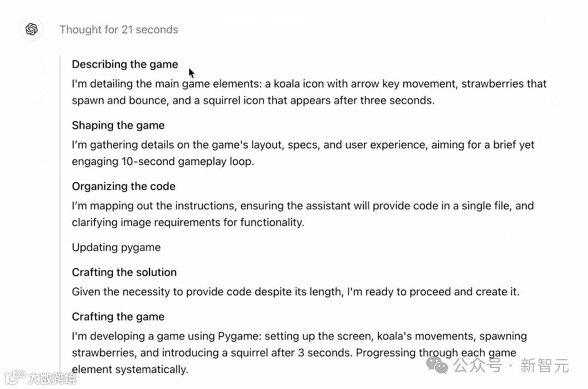This screenshot has width=588, height=389.
Task: Click the paragraph about developing with Pygame
Action: click(299, 353)
